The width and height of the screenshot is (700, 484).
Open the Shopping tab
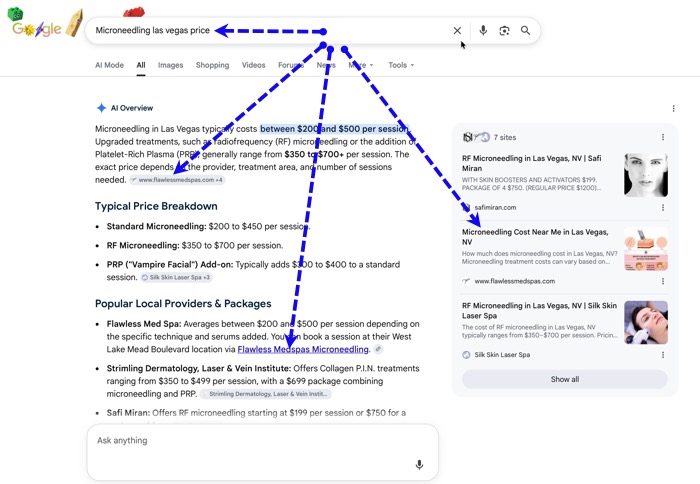coord(212,65)
